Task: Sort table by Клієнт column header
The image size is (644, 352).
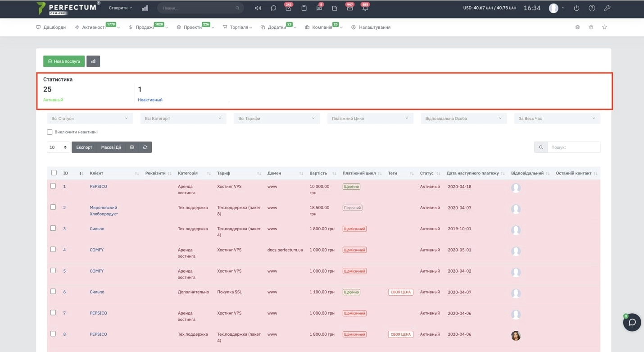Action: pyautogui.click(x=114, y=173)
